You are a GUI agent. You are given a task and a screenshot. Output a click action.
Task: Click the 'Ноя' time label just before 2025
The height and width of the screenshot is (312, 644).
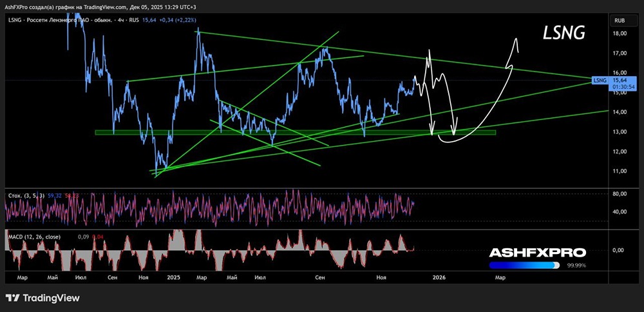click(143, 278)
